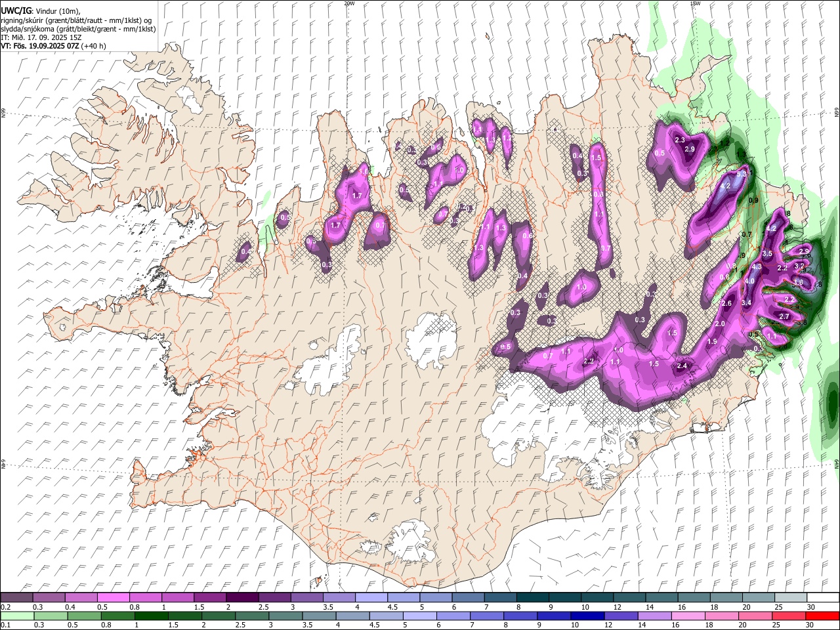
Task: Select the light purple 14 swatch, lower legend
Action: 654,616
